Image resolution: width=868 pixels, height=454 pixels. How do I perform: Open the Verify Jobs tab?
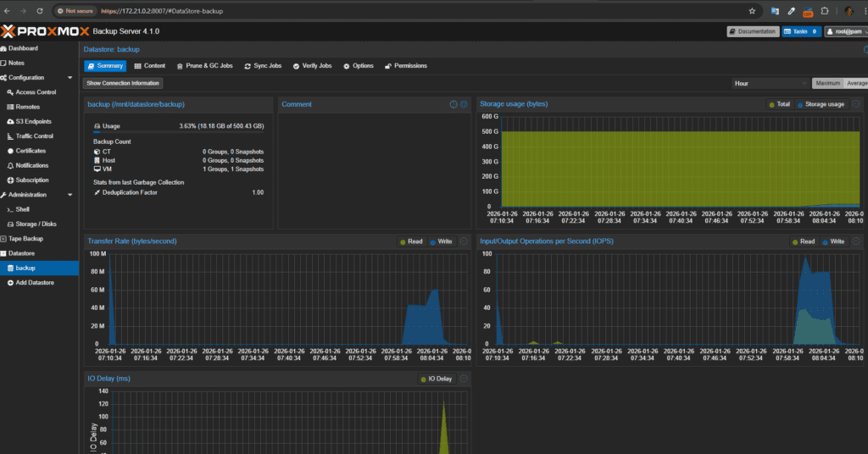(312, 66)
